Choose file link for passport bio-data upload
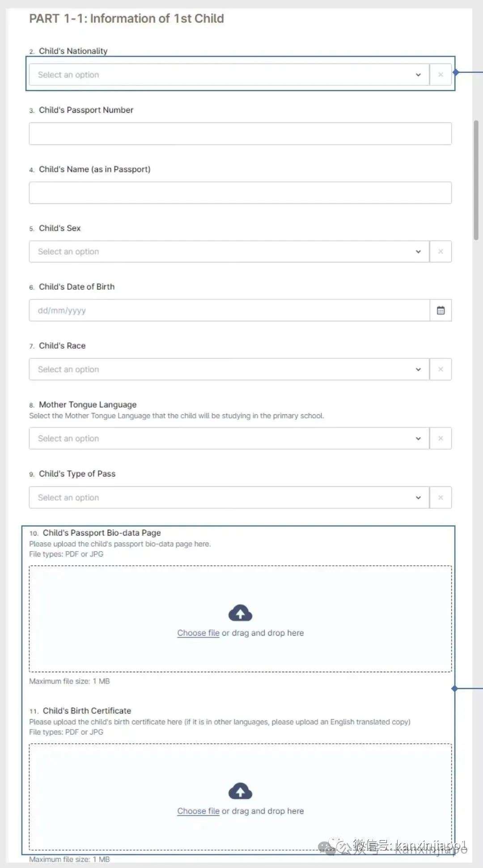The width and height of the screenshot is (483, 868). point(198,633)
